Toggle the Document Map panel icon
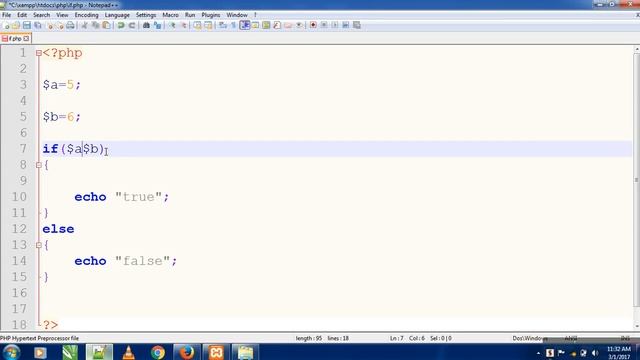 pyautogui.click(x=266, y=25)
